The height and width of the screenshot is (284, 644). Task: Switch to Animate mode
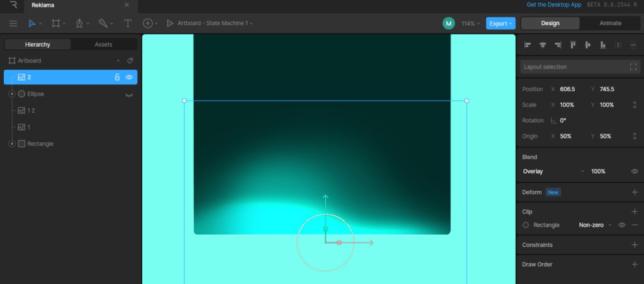click(610, 23)
